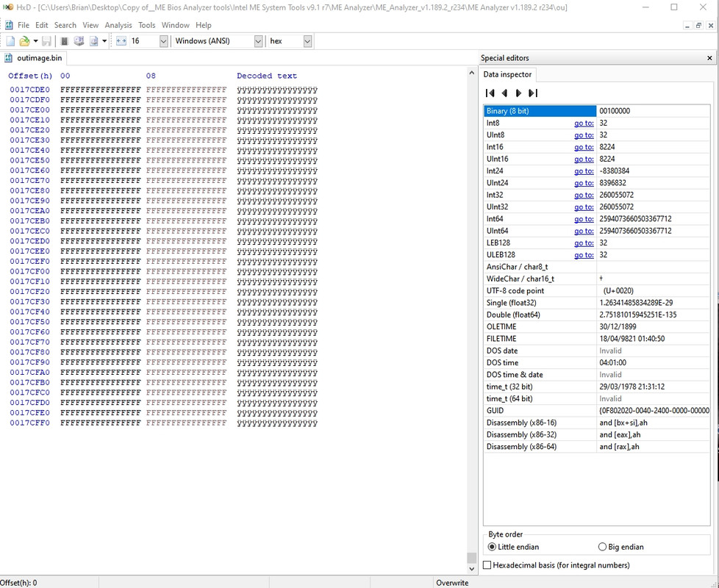Enable Hexadecimal basis checkbox
The width and height of the screenshot is (719, 588).
pyautogui.click(x=487, y=565)
